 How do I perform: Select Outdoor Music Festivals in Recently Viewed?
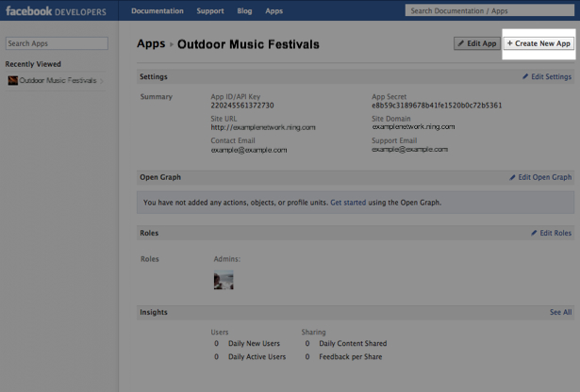click(56, 80)
